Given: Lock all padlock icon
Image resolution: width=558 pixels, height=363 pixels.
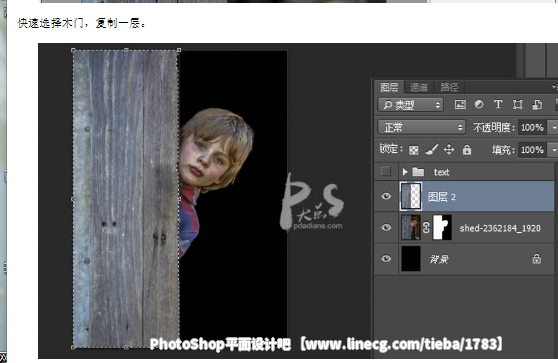Looking at the screenshot, I should [467, 149].
